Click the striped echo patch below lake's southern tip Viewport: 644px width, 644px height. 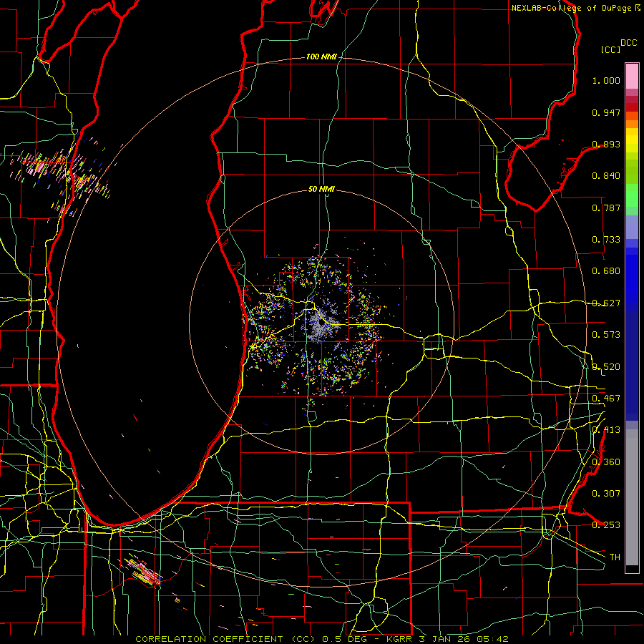(x=143, y=572)
